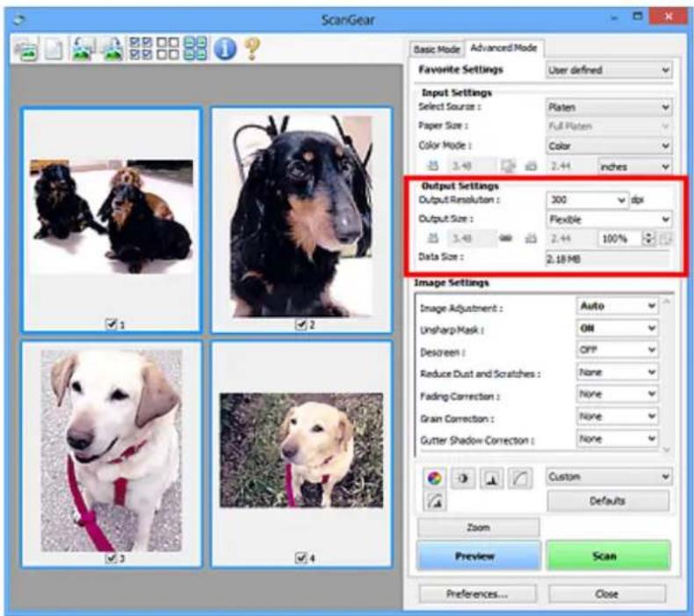Rotate image left with toolbar icon
The image size is (694, 616).
(x=83, y=48)
